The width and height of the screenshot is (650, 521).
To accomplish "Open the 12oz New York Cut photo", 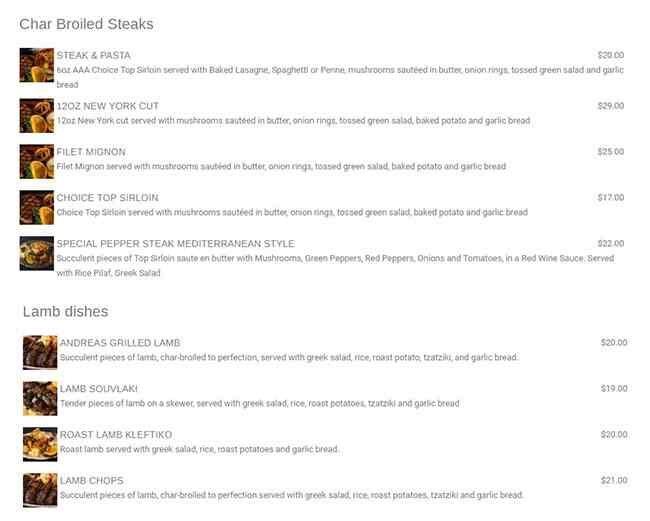I will tap(36, 115).
